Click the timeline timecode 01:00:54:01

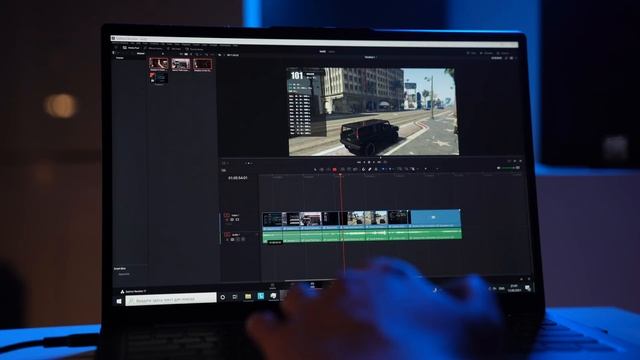pyautogui.click(x=238, y=178)
